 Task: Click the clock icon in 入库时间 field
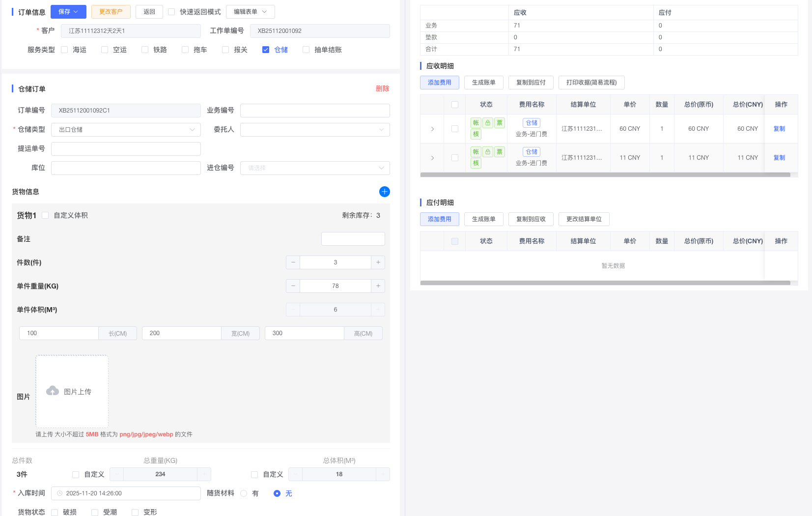tap(60, 493)
